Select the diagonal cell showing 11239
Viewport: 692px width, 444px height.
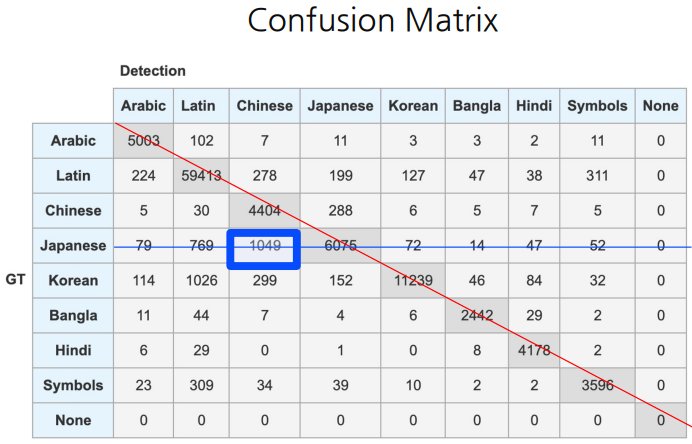point(413,280)
